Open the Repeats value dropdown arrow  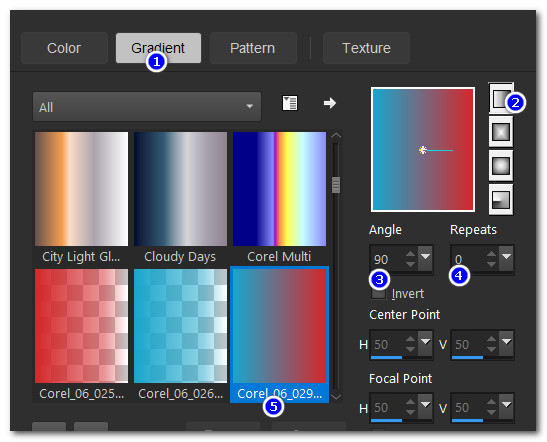click(506, 259)
